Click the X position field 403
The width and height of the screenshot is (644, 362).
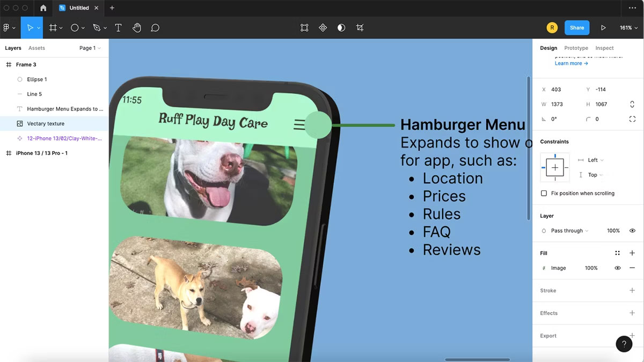click(560, 90)
